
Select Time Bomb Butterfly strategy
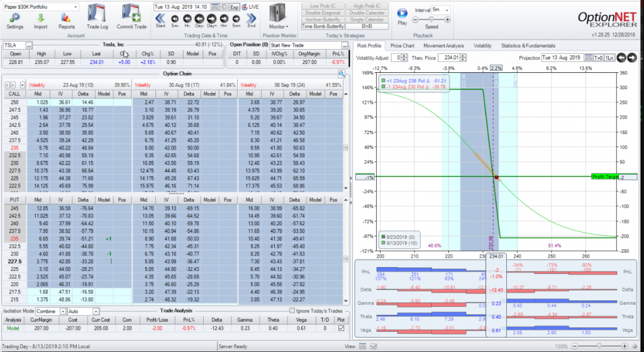click(323, 26)
